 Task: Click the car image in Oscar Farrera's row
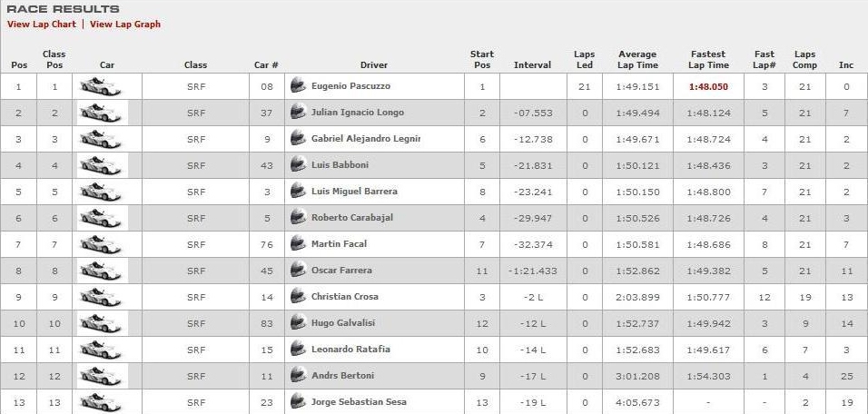pyautogui.click(x=100, y=271)
